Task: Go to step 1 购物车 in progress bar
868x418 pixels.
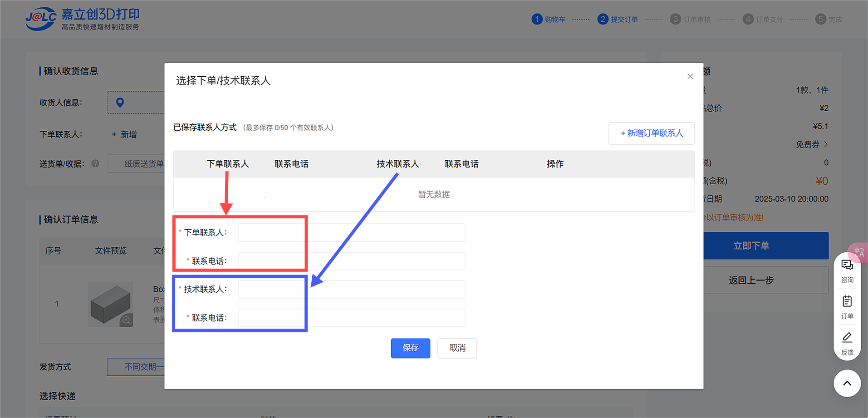Action: (549, 20)
